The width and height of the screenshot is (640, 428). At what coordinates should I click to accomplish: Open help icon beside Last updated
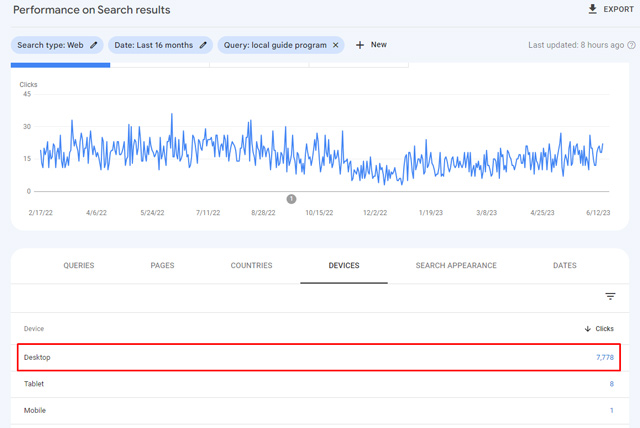click(631, 45)
